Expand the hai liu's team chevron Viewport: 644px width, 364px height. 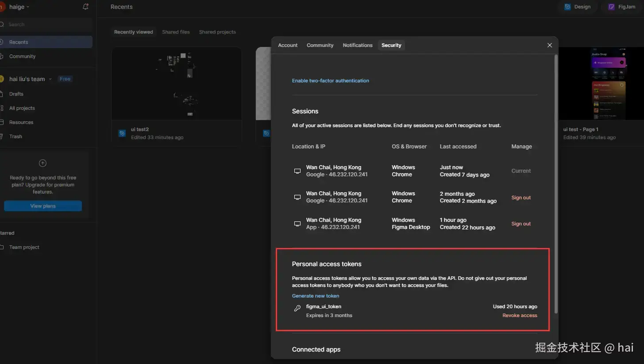point(50,79)
